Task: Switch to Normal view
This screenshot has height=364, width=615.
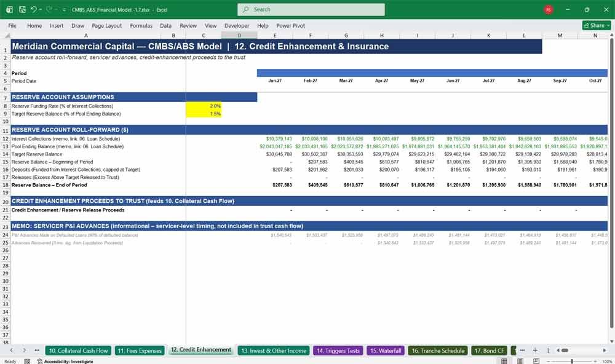Action: click(x=504, y=361)
